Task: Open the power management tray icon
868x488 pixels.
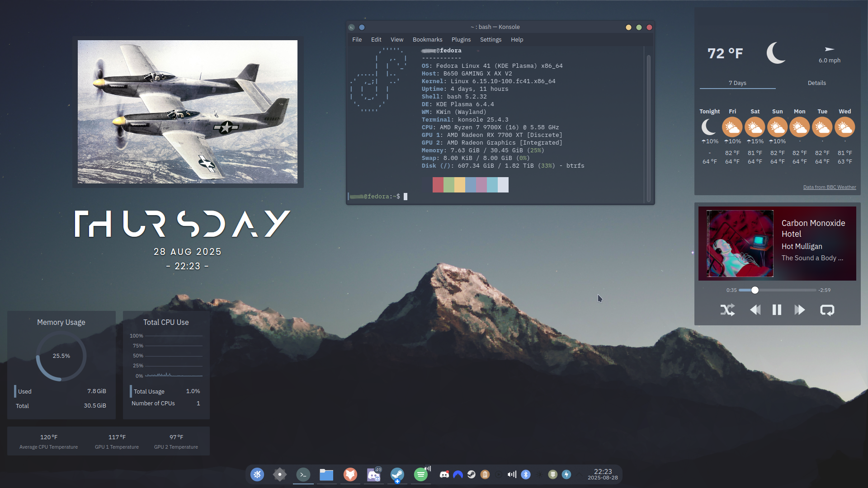Action: coord(566,474)
